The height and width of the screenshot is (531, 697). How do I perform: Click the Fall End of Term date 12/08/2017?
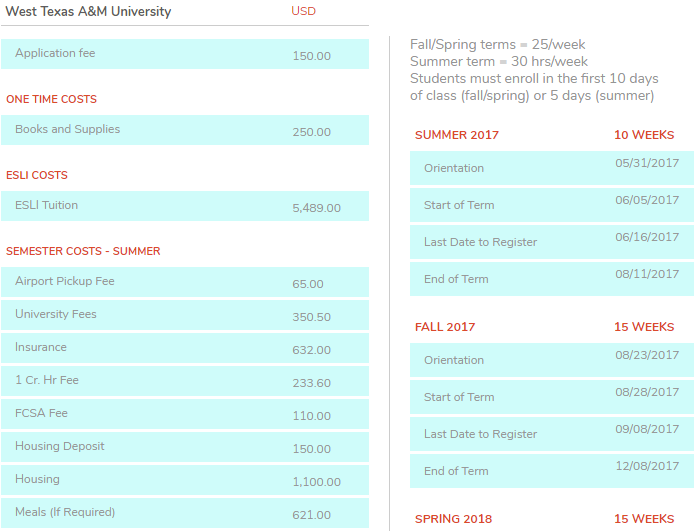pyautogui.click(x=646, y=466)
